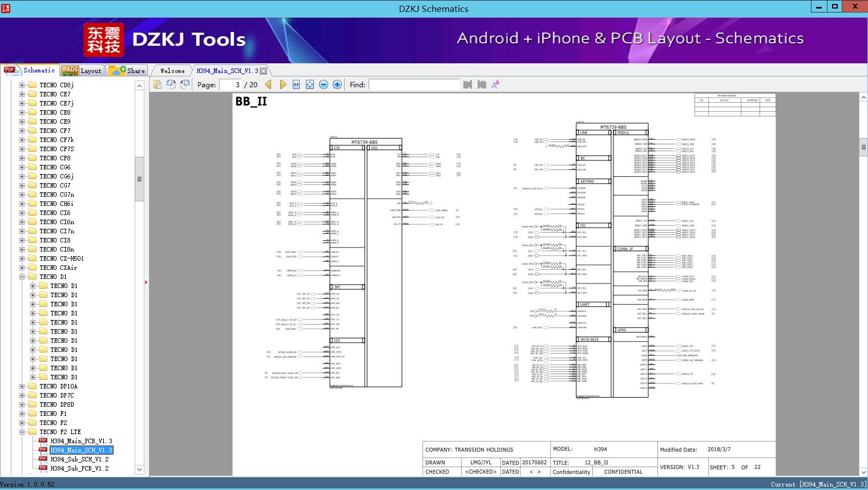
Task: Click the tree panel scroll-up arrow
Action: point(139,86)
